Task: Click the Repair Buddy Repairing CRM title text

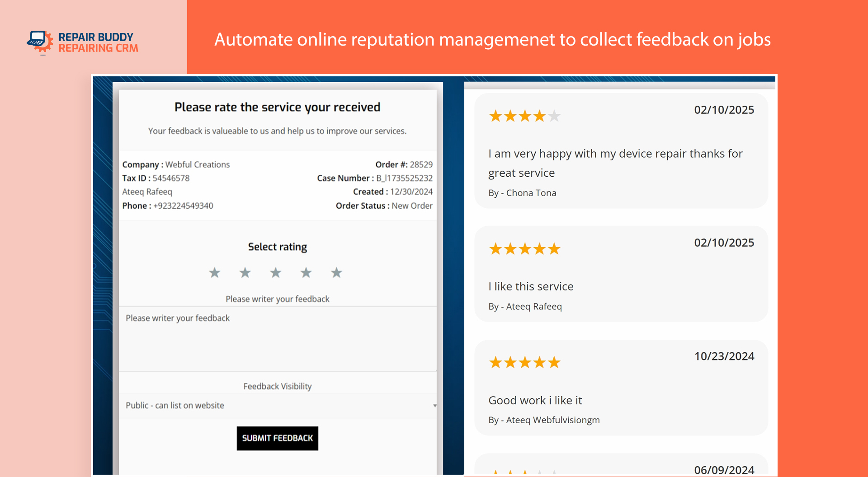Action: point(98,42)
